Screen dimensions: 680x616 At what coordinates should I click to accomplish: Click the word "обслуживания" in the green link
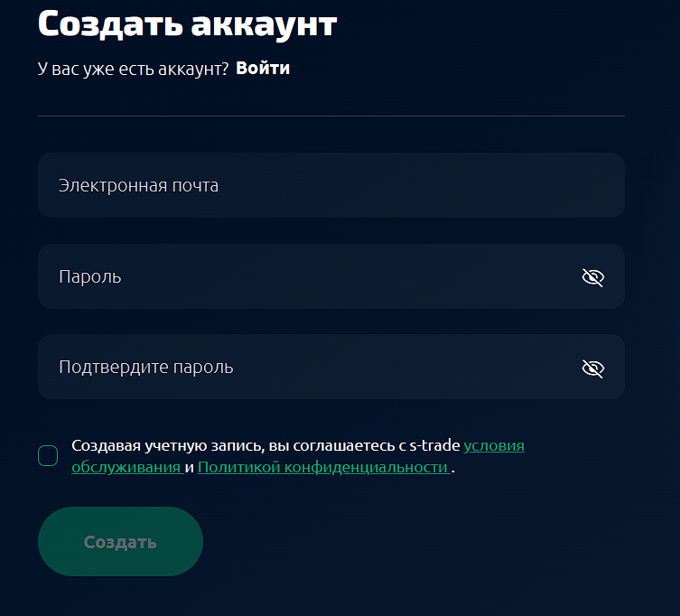pos(126,468)
